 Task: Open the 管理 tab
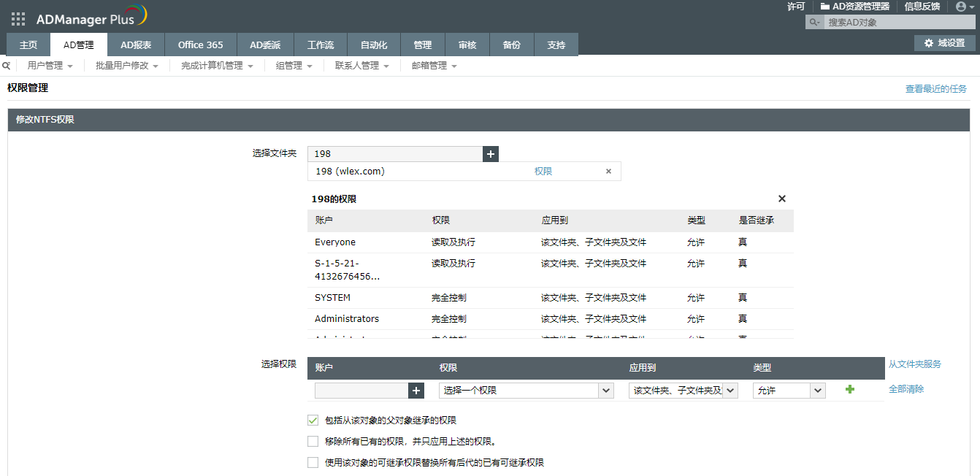click(x=423, y=45)
